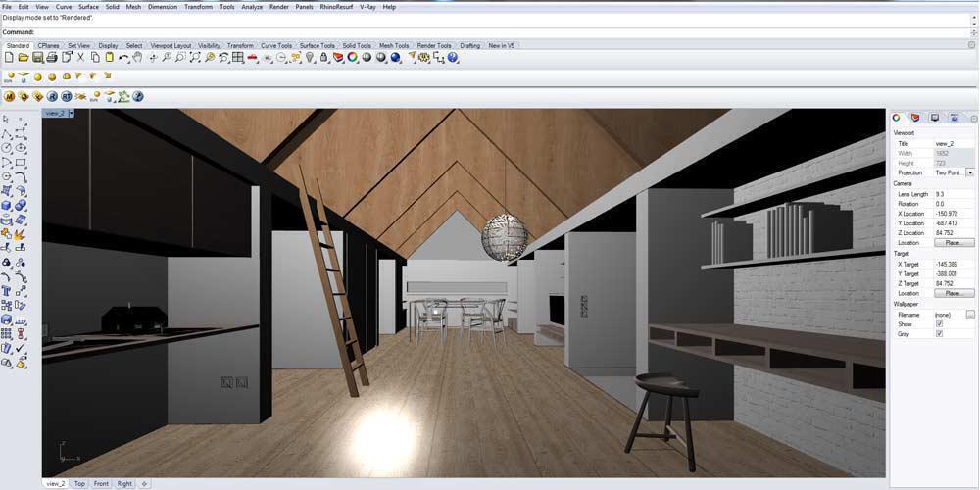Image resolution: width=980 pixels, height=490 pixels.
Task: Click the Place button for Target Location
Action: [954, 293]
